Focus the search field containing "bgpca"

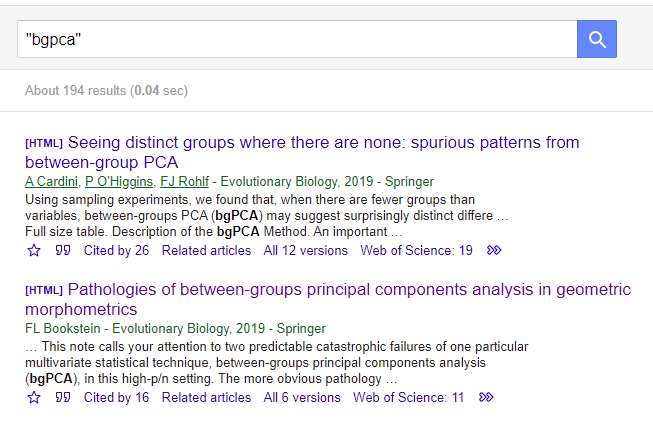point(297,39)
